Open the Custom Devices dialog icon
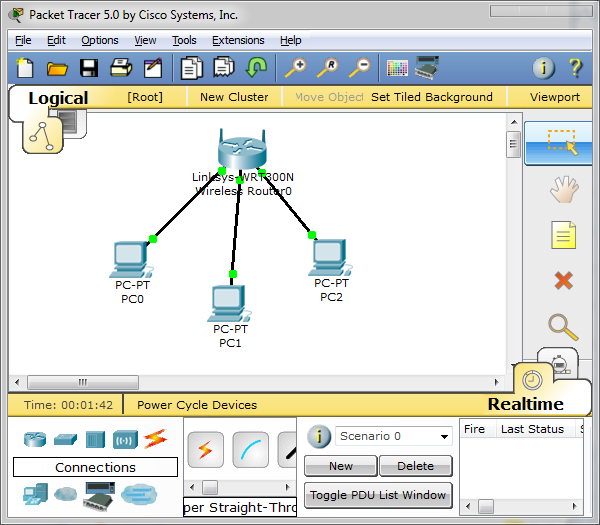 [x=427, y=68]
